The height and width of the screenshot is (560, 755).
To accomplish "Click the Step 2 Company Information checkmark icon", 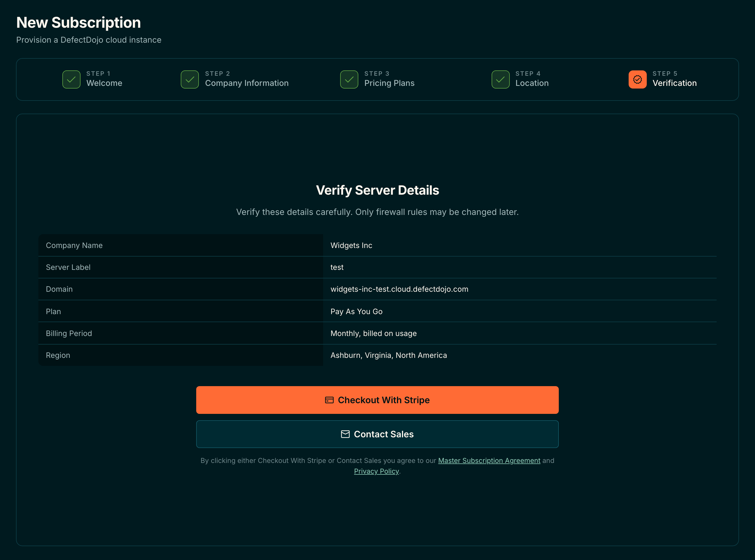I will (x=190, y=79).
